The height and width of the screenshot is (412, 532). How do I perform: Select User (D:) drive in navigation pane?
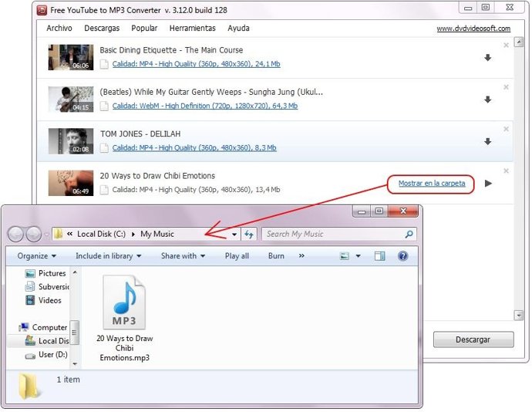pyautogui.click(x=46, y=355)
